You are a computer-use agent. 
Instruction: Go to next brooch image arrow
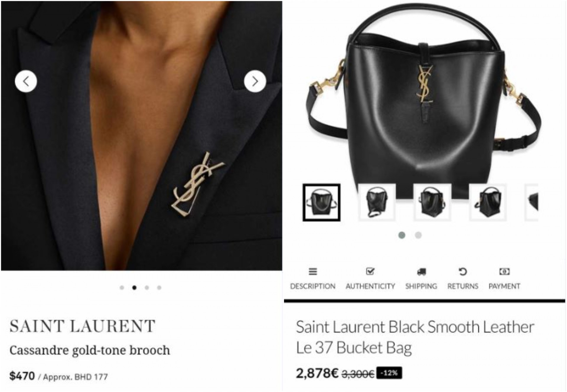point(255,81)
